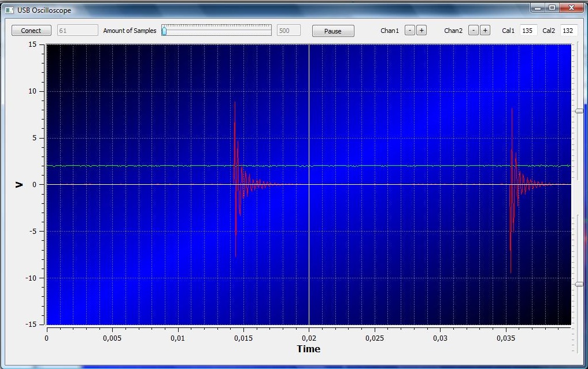588x369 pixels.
Task: Click the Conect button
Action: (31, 31)
